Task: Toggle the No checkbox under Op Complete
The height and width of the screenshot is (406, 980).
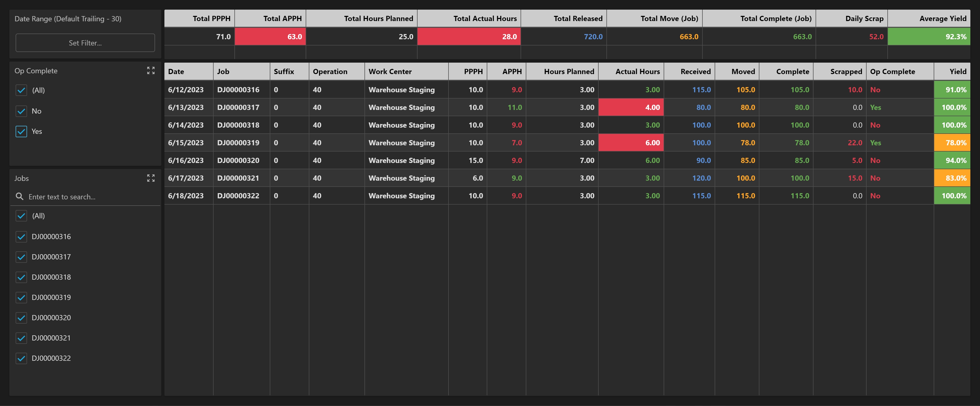Action: pos(21,111)
